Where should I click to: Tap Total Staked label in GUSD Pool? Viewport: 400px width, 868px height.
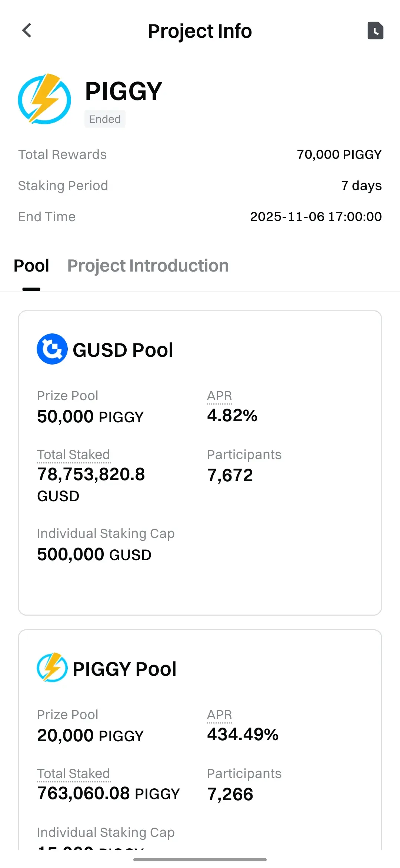(x=73, y=455)
